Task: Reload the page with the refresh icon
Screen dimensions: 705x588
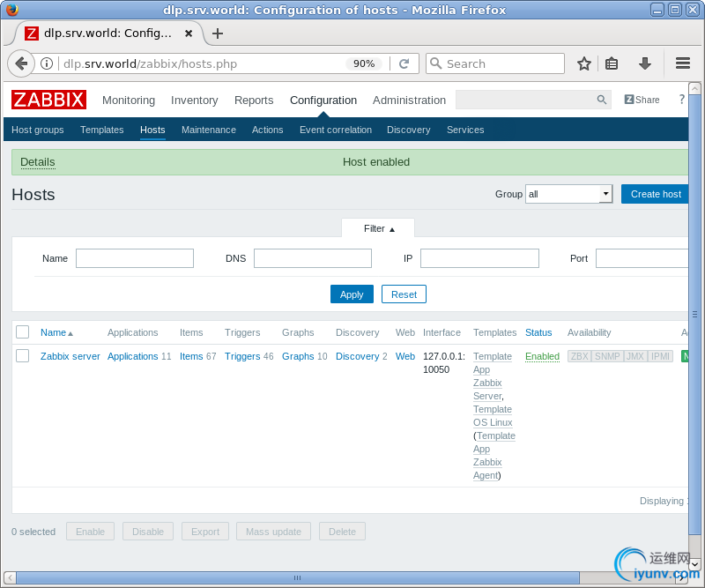Action: [404, 63]
